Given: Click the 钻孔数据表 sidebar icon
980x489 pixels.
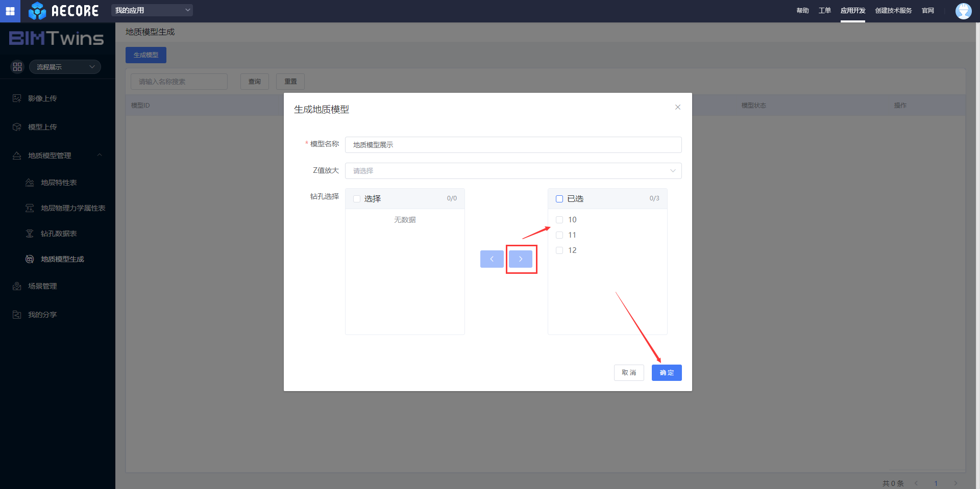Looking at the screenshot, I should pyautogui.click(x=30, y=234).
